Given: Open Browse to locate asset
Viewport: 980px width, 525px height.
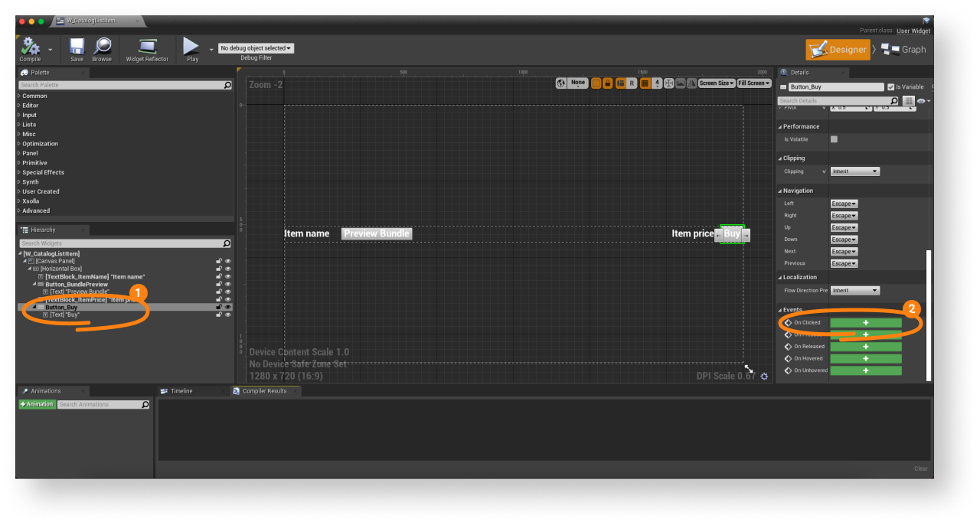Looking at the screenshot, I should (102, 47).
